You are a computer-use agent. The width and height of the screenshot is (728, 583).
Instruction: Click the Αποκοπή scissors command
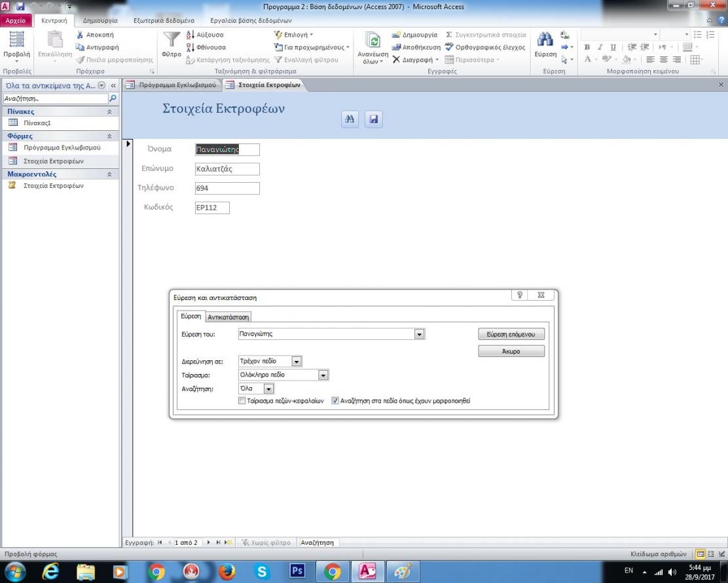click(95, 35)
